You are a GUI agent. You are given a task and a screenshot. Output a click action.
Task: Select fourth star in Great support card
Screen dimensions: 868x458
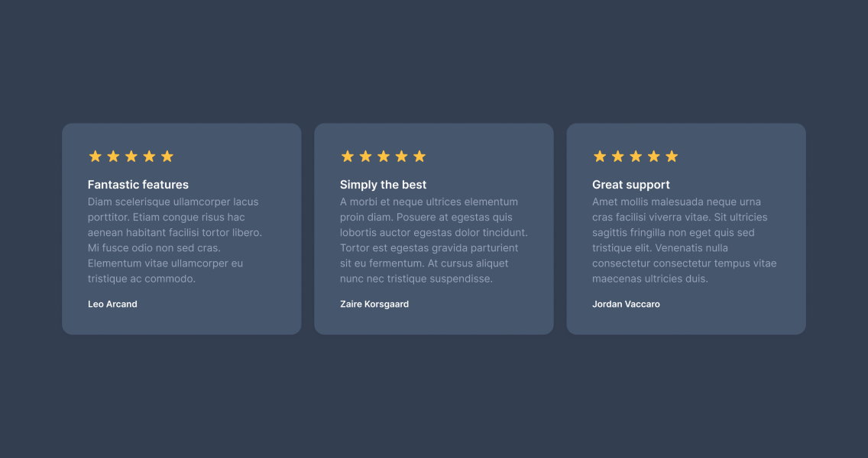[x=654, y=156]
